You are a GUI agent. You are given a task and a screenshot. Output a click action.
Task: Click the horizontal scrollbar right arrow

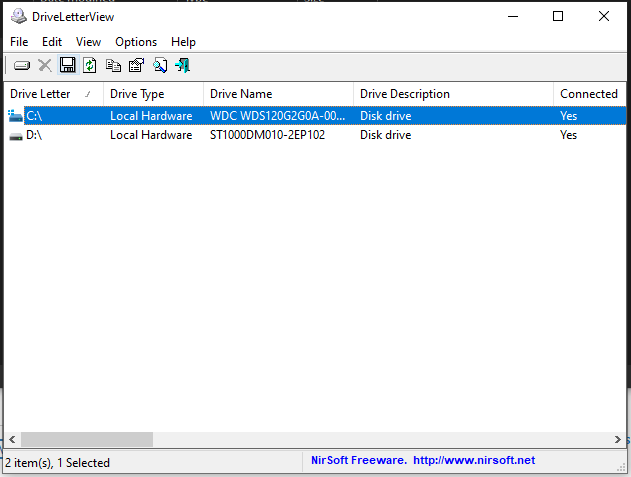[618, 439]
